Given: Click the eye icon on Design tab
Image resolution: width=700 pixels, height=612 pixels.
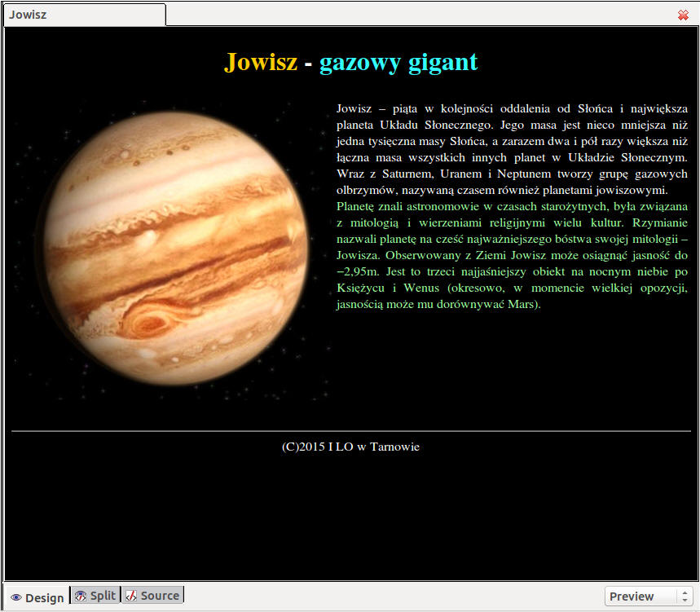Looking at the screenshot, I should pos(16,598).
